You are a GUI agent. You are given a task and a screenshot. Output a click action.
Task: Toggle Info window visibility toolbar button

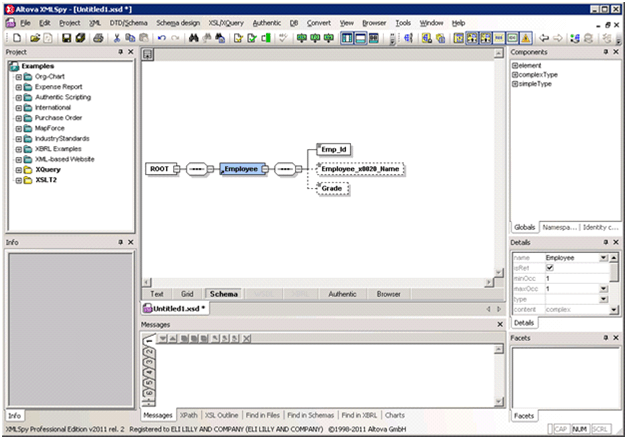[360, 38]
